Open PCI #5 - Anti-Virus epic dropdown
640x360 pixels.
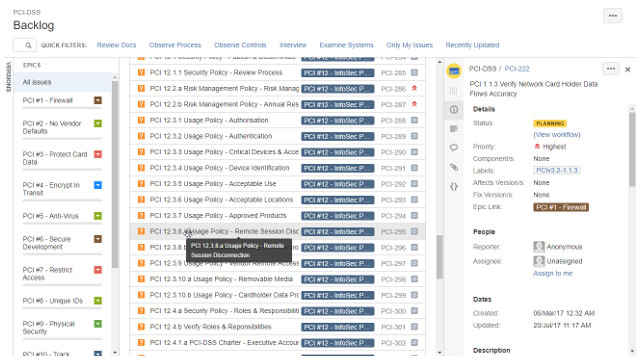coord(98,216)
